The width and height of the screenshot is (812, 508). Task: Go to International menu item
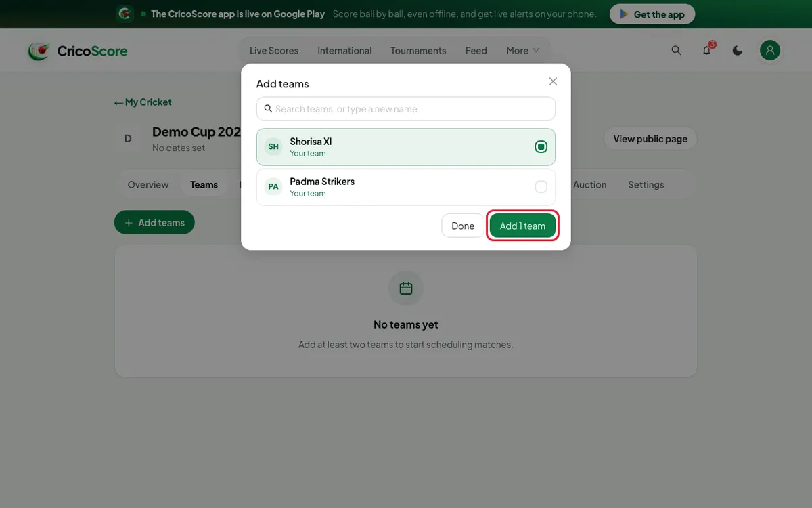coord(344,51)
